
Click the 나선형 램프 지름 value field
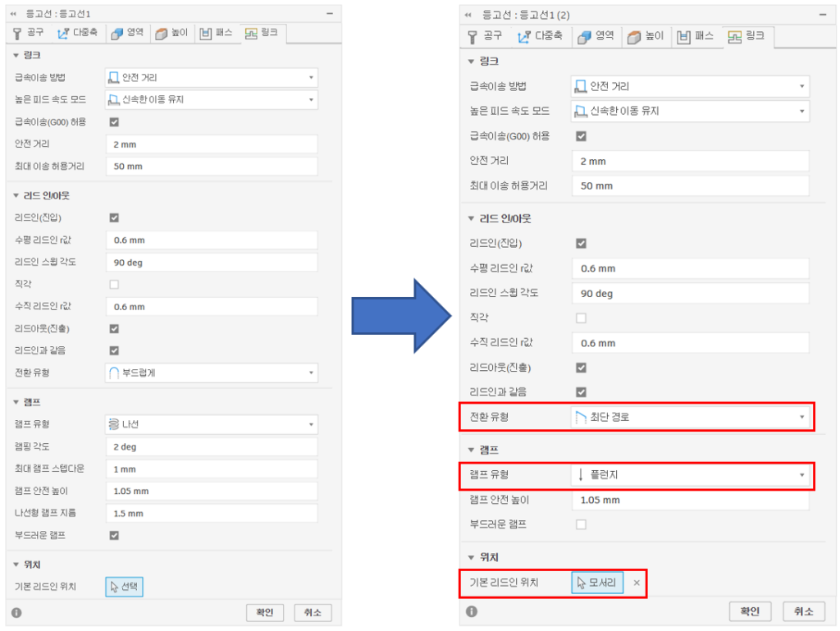tap(211, 514)
